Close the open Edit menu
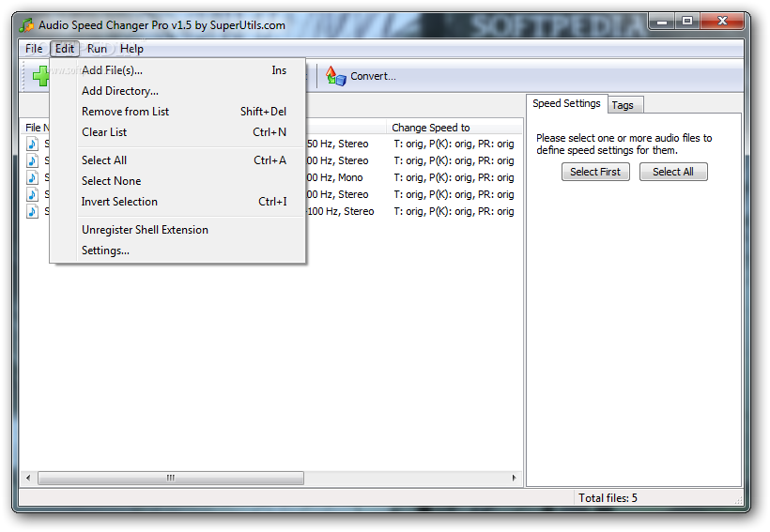 point(65,49)
